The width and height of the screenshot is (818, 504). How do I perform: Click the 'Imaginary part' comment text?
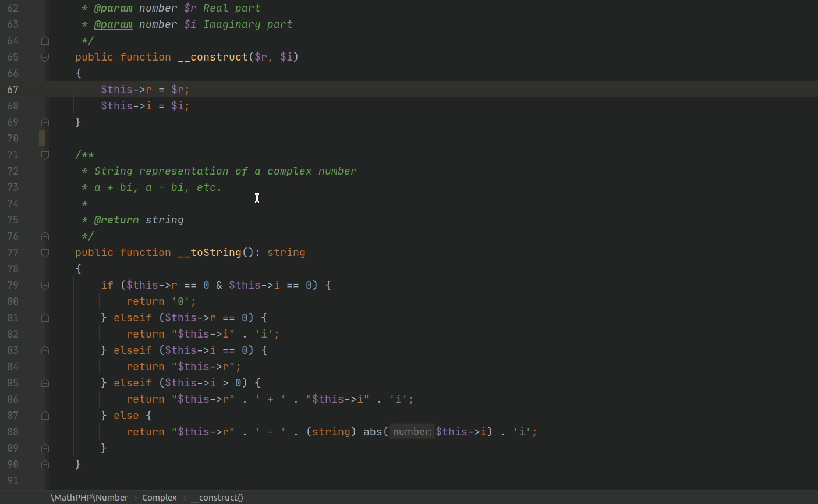click(248, 24)
